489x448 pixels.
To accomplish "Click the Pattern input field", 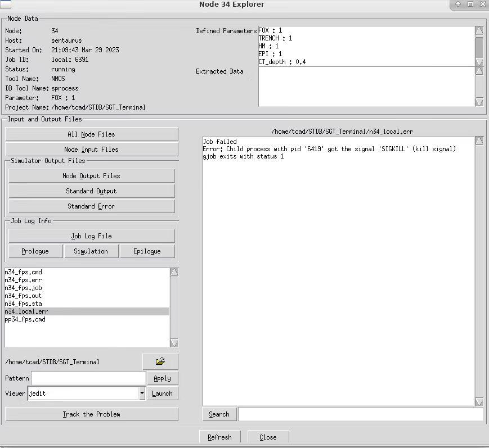I will [x=88, y=378].
